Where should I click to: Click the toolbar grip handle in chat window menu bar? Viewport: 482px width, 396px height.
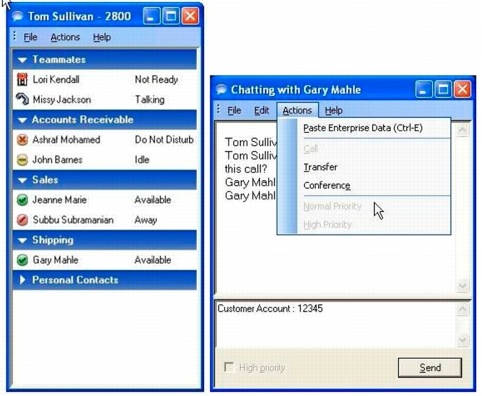point(218,109)
